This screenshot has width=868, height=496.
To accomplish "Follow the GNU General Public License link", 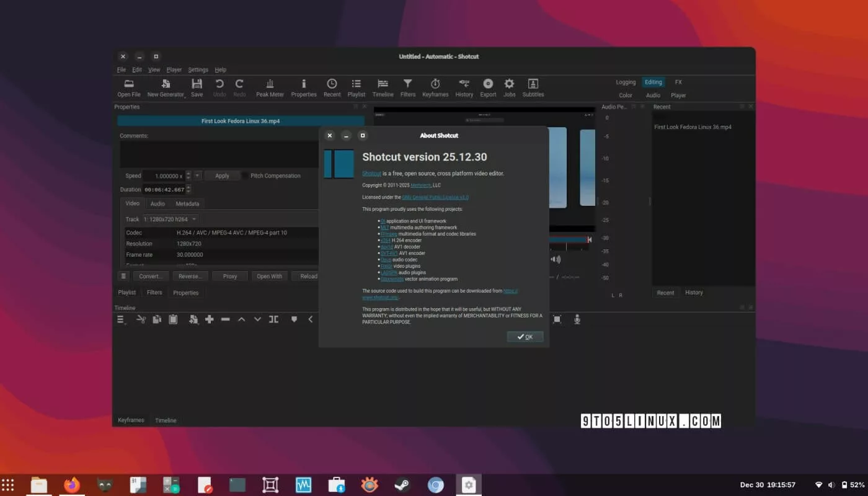I will click(435, 197).
